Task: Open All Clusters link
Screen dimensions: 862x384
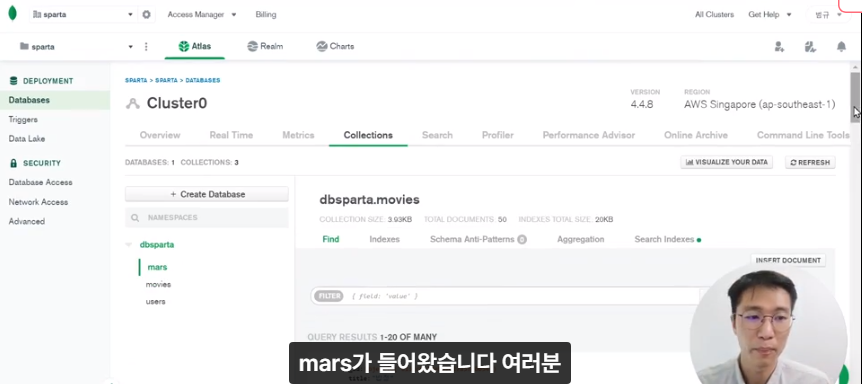Action: click(x=714, y=14)
